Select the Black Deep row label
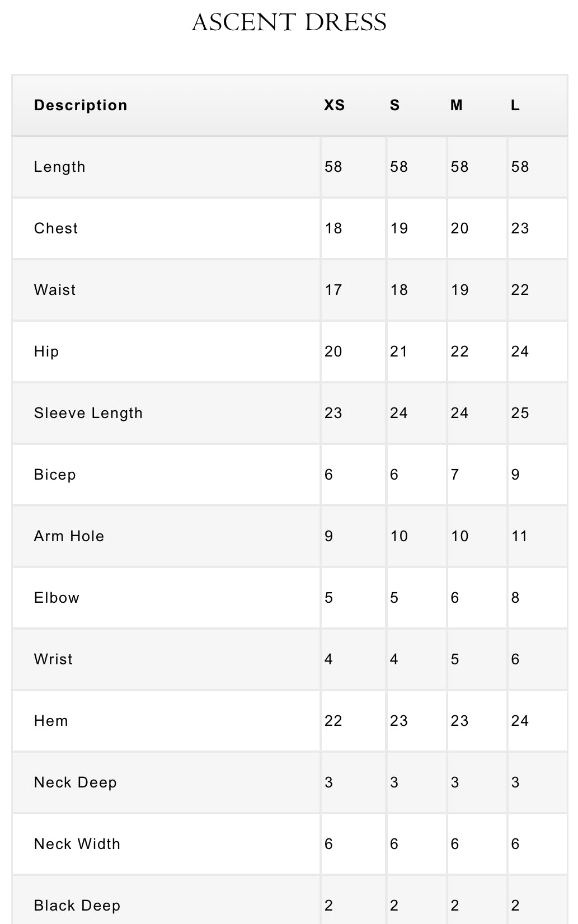 (x=77, y=906)
